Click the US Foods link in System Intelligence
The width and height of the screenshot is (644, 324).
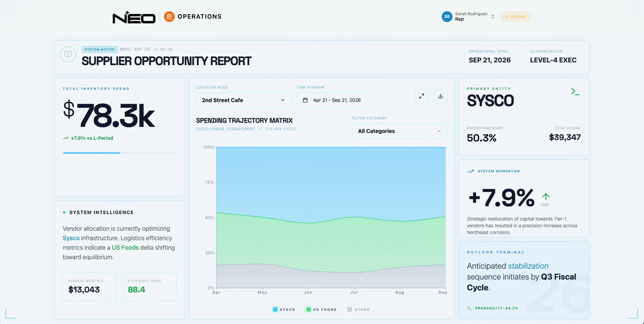125,248
